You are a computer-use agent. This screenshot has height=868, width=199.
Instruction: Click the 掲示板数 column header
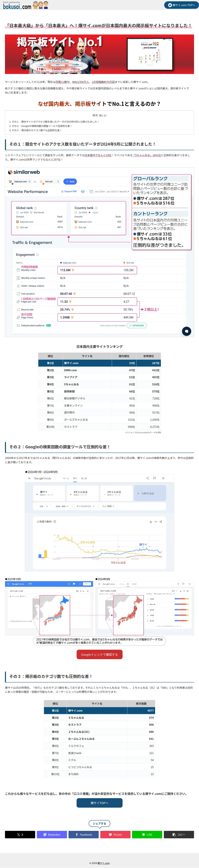coord(141,704)
